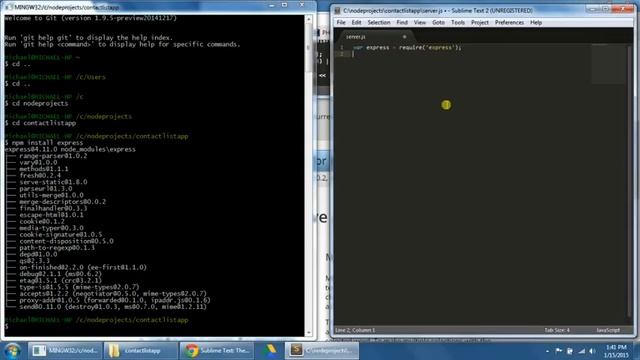Open the Edit menu in Sublime Text
Viewport: 640px width, 360px height.
[356, 23]
